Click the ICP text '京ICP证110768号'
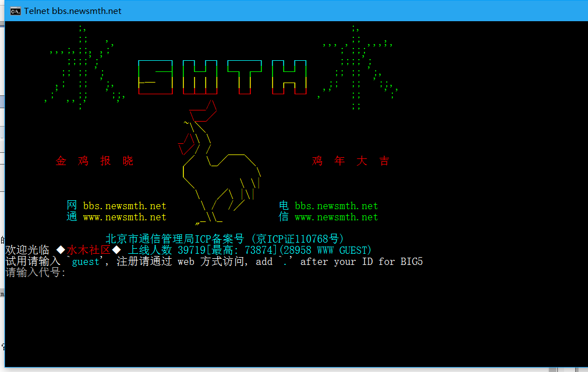This screenshot has width=588, height=372. tap(298, 239)
